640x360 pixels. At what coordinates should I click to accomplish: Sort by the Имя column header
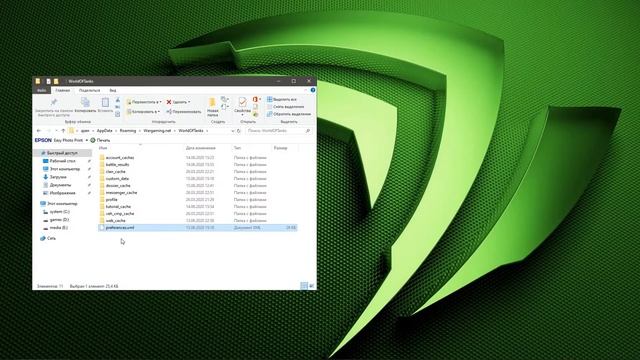click(103, 148)
